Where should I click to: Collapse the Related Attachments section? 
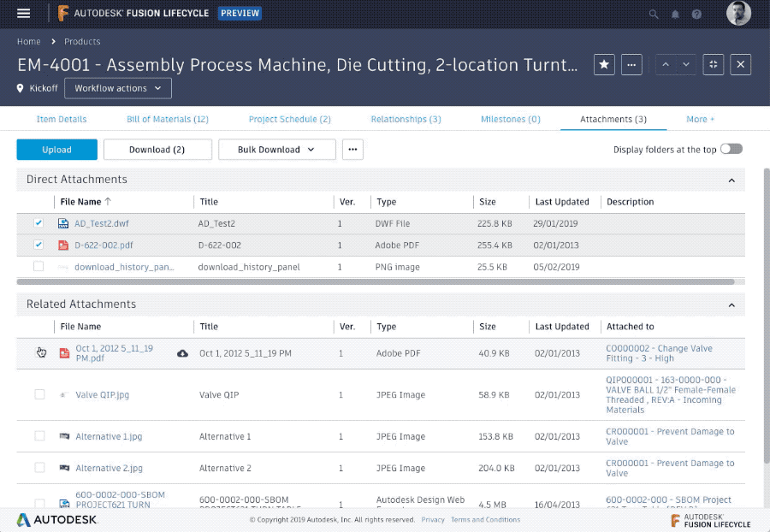coord(731,304)
